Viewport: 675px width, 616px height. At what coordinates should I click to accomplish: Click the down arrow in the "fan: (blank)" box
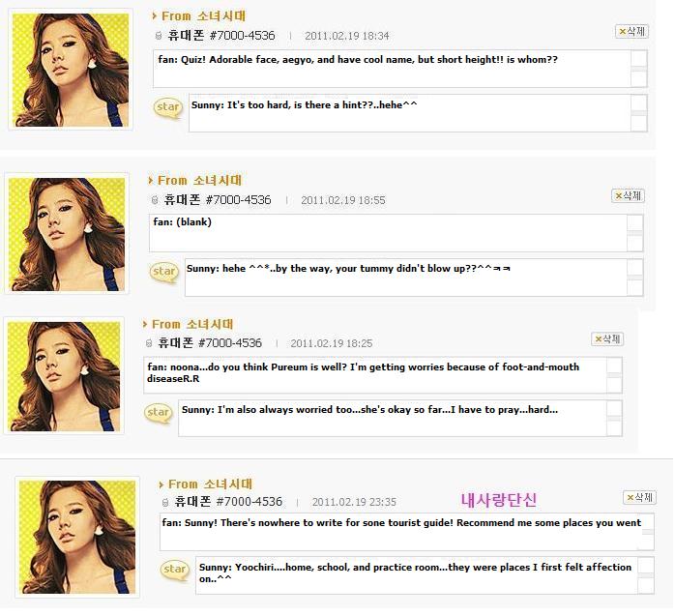pyautogui.click(x=635, y=244)
